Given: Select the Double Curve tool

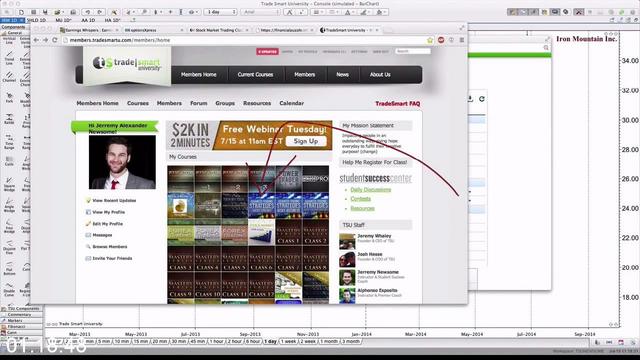Looking at the screenshot, I should click(x=9, y=290).
